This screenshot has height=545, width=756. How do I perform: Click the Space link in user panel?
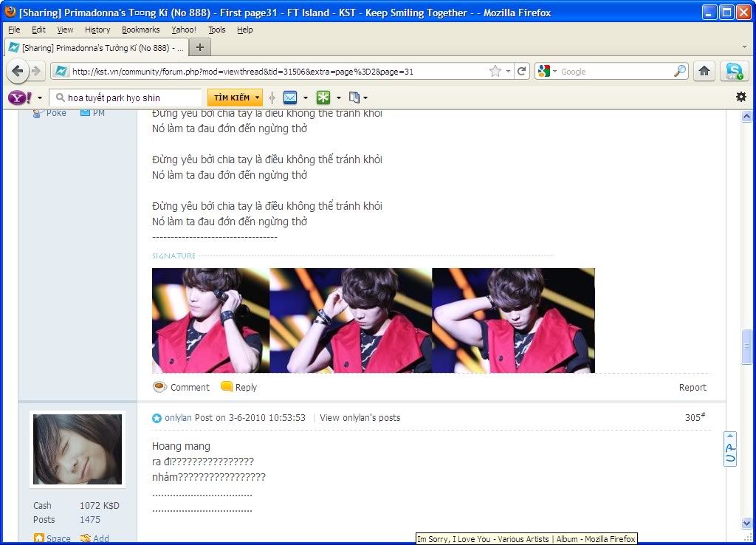pyautogui.click(x=58, y=538)
